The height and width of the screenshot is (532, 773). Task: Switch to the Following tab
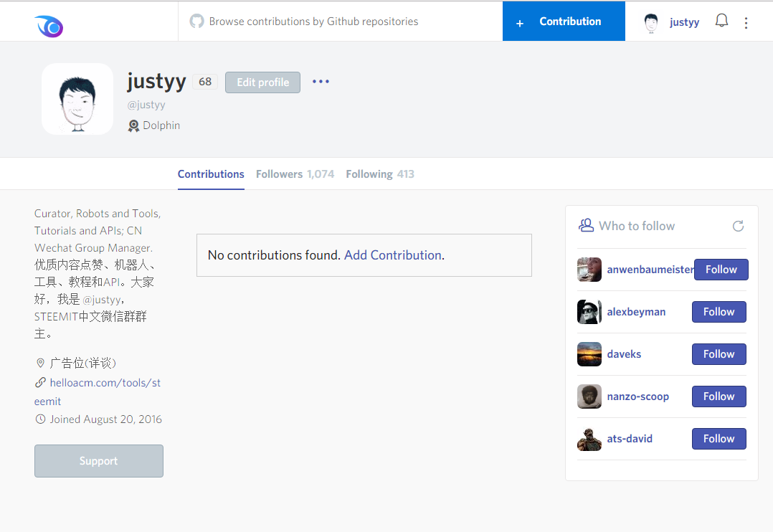pyautogui.click(x=380, y=174)
